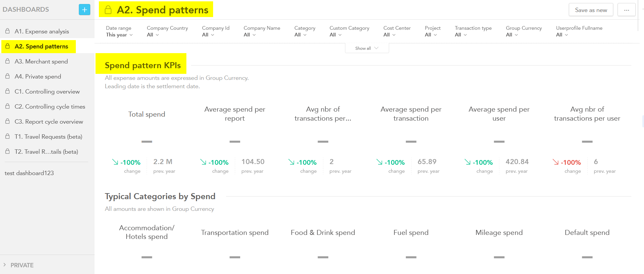644x274 pixels.
Task: Open the Date range filter dropdown
Action: (x=119, y=35)
